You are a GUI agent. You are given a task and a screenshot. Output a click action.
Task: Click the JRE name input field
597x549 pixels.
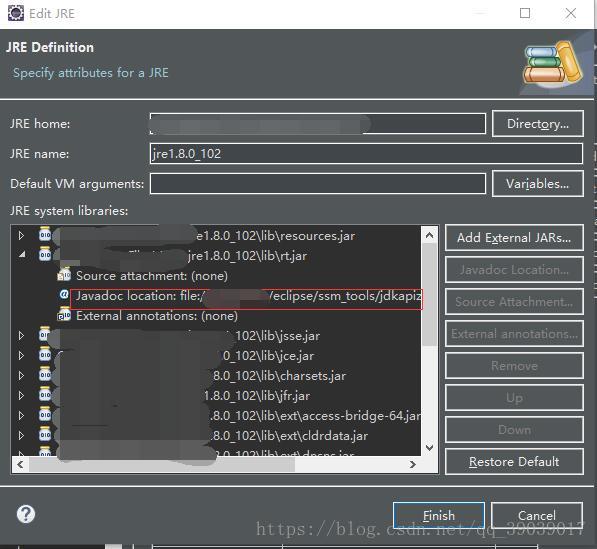click(x=366, y=153)
